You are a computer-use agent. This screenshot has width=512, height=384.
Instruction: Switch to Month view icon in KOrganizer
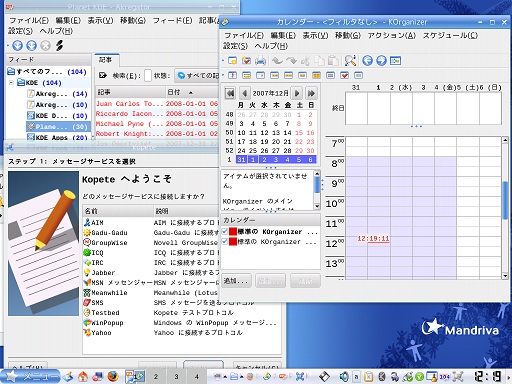click(x=316, y=76)
